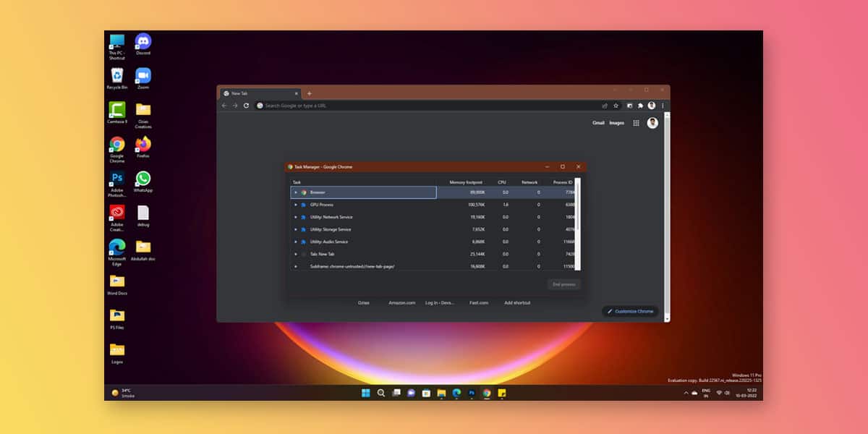Click the Chrome forward arrow
The width and height of the screenshot is (868, 434).
235,105
